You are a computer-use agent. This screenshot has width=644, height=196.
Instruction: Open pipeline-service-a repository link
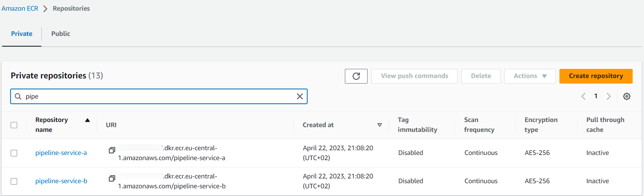61,153
